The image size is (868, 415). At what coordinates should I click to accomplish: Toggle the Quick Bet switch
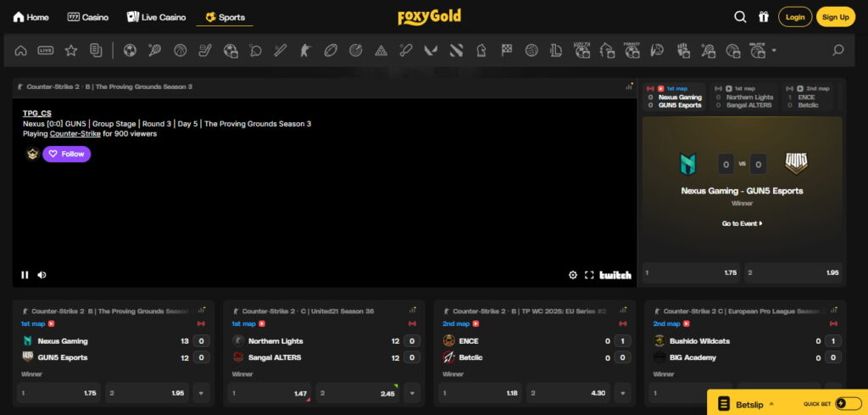click(x=848, y=404)
